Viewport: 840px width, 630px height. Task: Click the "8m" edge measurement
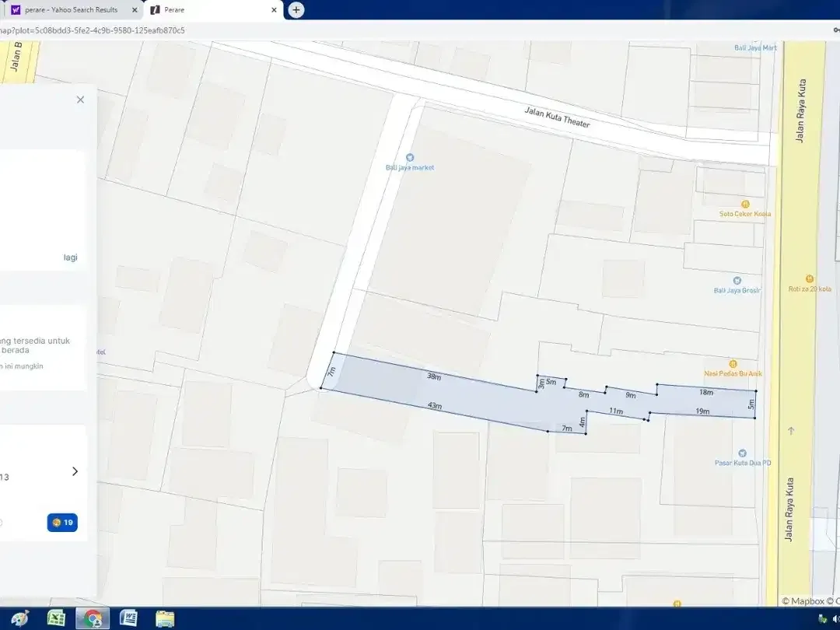[x=583, y=395]
